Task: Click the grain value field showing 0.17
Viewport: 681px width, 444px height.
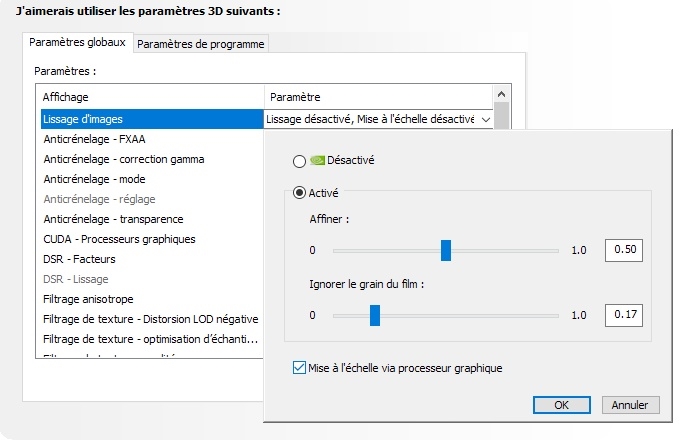Action: point(623,316)
